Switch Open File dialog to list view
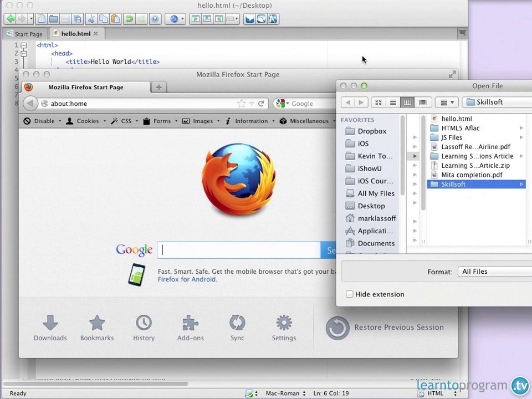Viewport: 532px width, 399px height. pyautogui.click(x=393, y=102)
